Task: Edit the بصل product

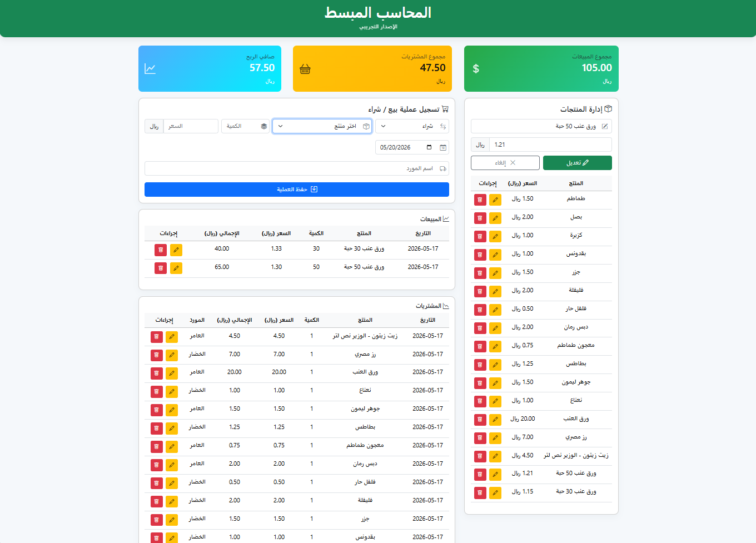Action: (495, 218)
